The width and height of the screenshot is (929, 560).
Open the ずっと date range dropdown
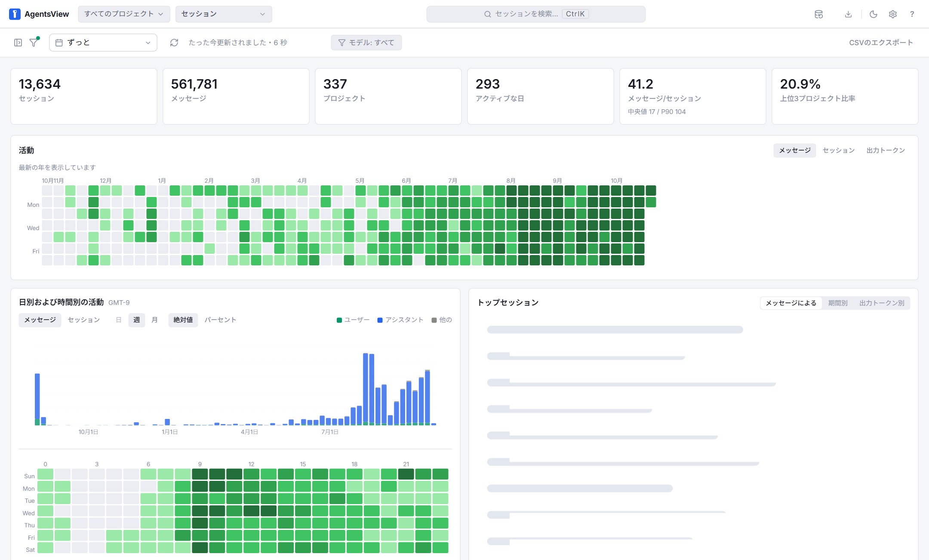point(103,43)
